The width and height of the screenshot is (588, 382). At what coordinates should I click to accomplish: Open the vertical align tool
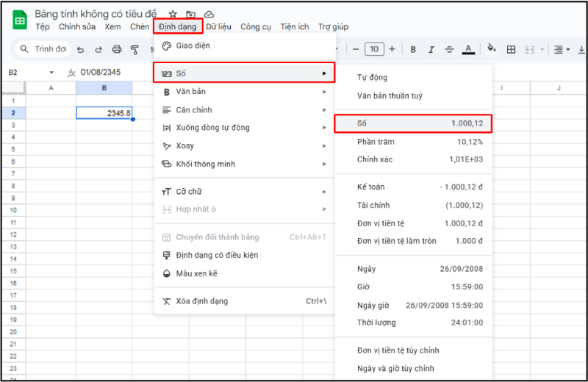pos(581,49)
